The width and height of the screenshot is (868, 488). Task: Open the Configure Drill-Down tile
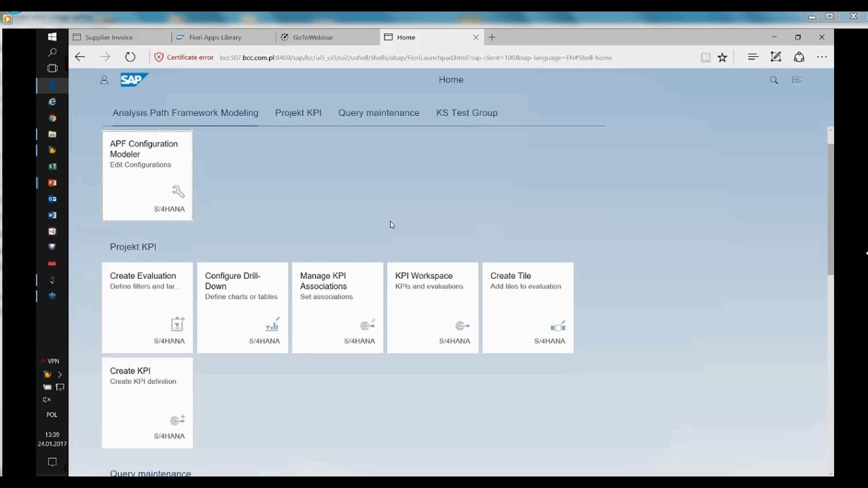pos(242,308)
